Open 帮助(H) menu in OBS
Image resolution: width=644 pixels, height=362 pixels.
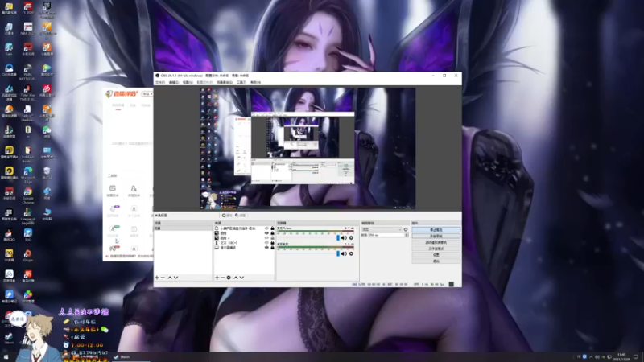(x=255, y=83)
